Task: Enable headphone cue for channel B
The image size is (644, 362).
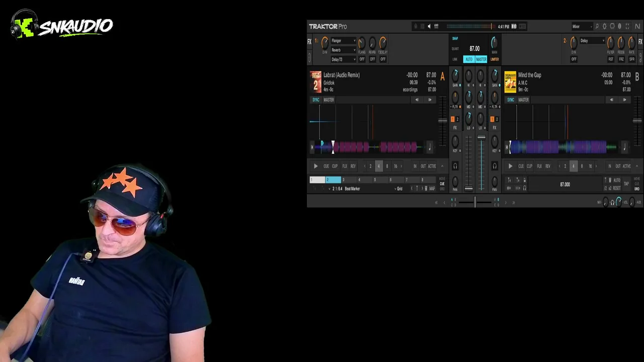Action: pos(495,166)
